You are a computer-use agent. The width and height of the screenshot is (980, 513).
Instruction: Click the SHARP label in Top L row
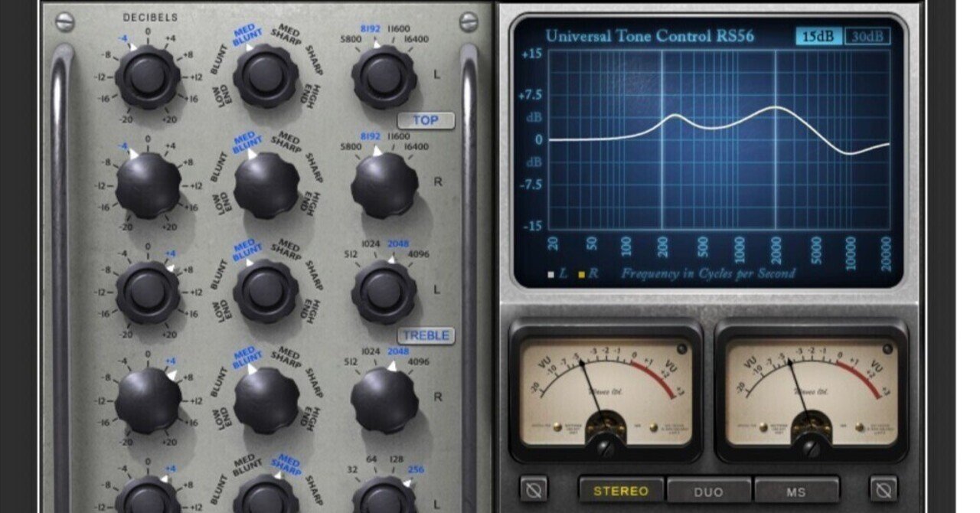point(314,60)
